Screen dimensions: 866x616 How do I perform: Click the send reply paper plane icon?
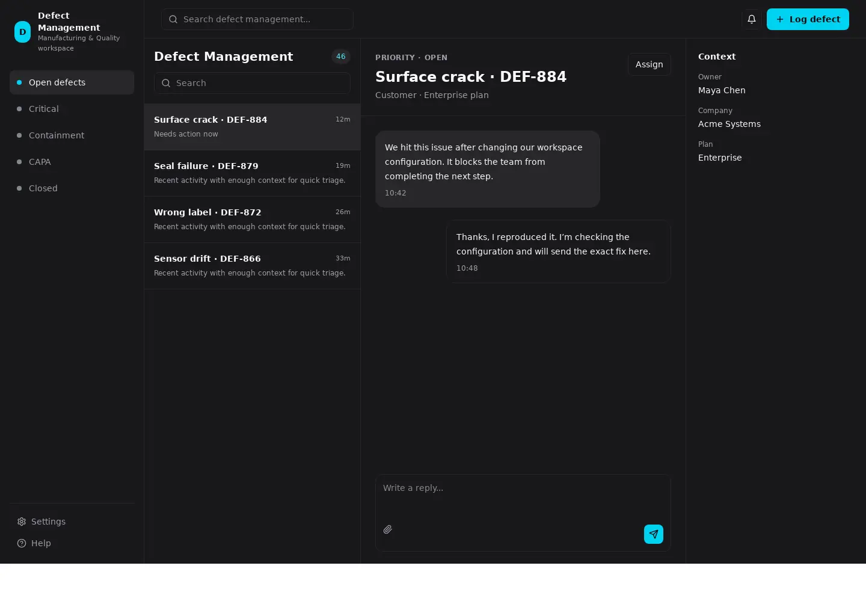654,534
